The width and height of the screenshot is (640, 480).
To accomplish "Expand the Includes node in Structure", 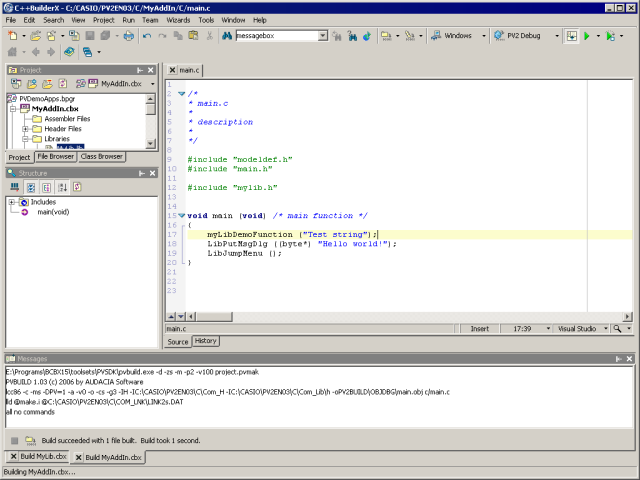I will [12, 202].
